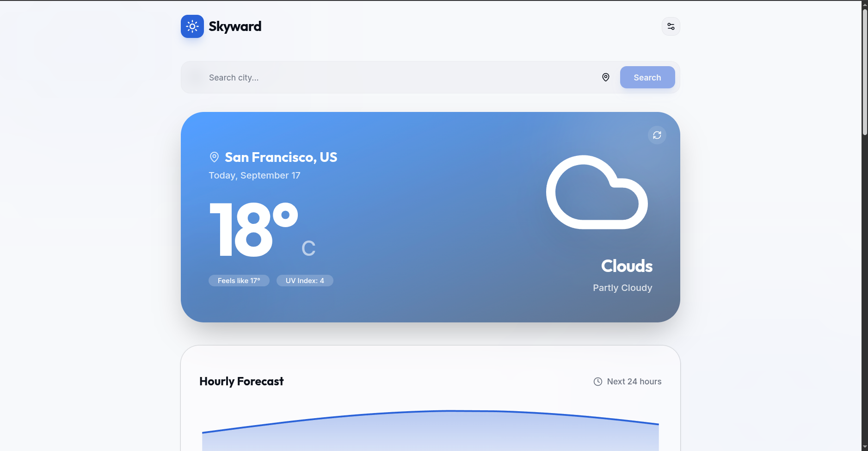This screenshot has height=451, width=868.
Task: Click the Next 24 hours label
Action: 634,382
